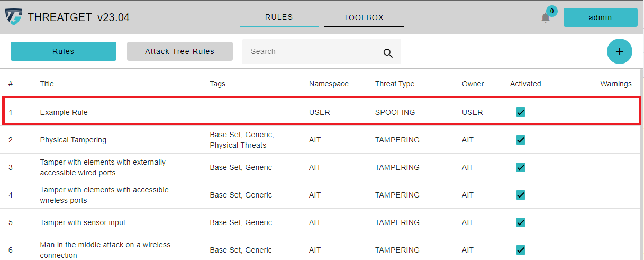Toggle Activated for wired ports tamper rule
Viewport: 644px width, 260px height.
[x=521, y=167]
